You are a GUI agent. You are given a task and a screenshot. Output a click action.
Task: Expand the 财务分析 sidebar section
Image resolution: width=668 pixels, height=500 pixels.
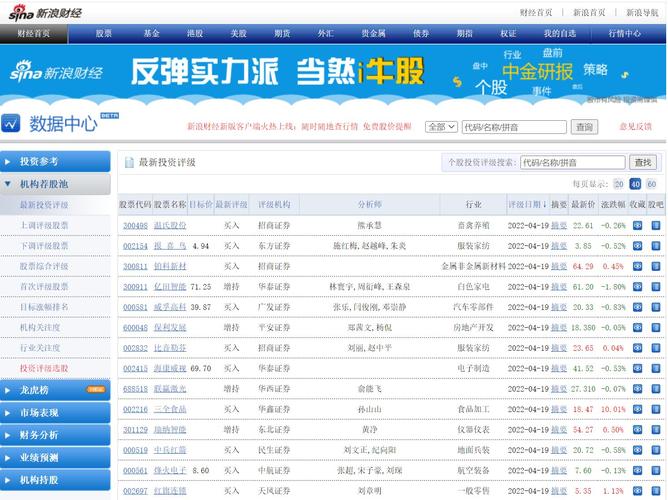point(55,435)
